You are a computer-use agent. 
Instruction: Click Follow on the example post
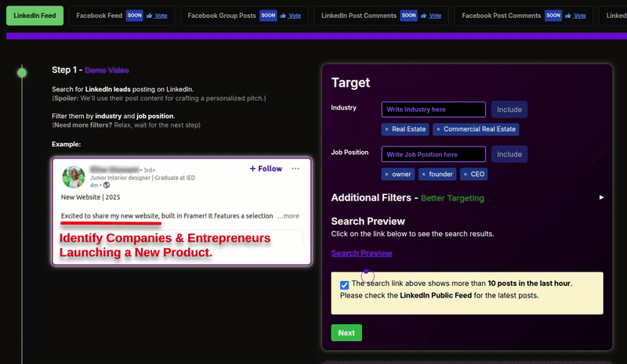[266, 168]
